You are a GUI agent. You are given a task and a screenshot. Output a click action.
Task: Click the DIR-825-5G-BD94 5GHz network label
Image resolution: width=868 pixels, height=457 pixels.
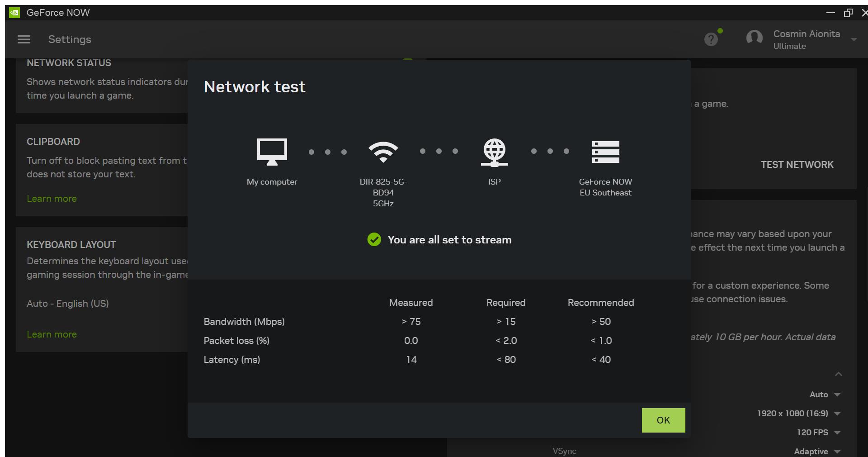(383, 193)
